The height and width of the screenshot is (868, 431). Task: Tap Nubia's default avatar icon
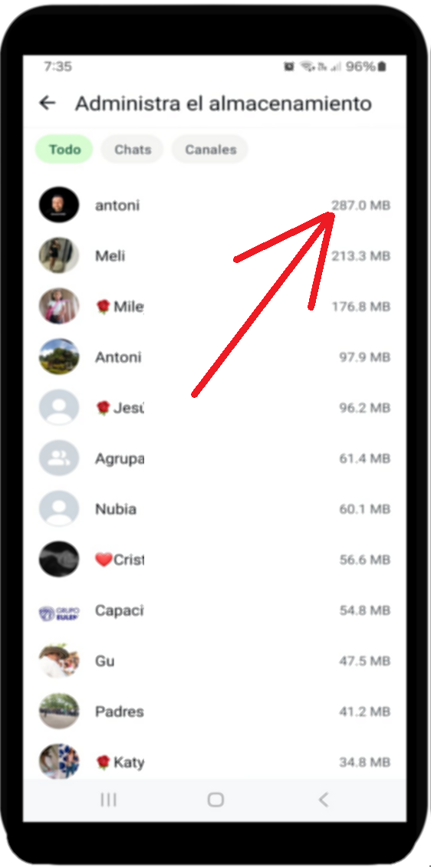point(59,508)
